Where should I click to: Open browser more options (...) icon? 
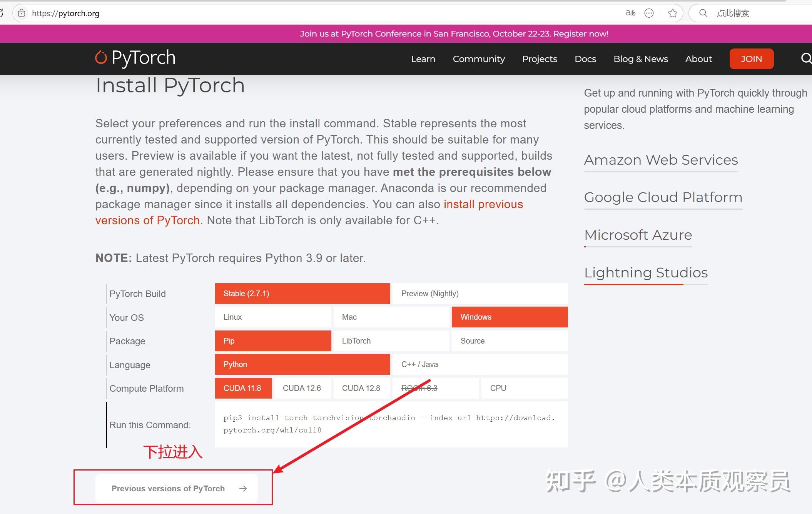point(649,13)
